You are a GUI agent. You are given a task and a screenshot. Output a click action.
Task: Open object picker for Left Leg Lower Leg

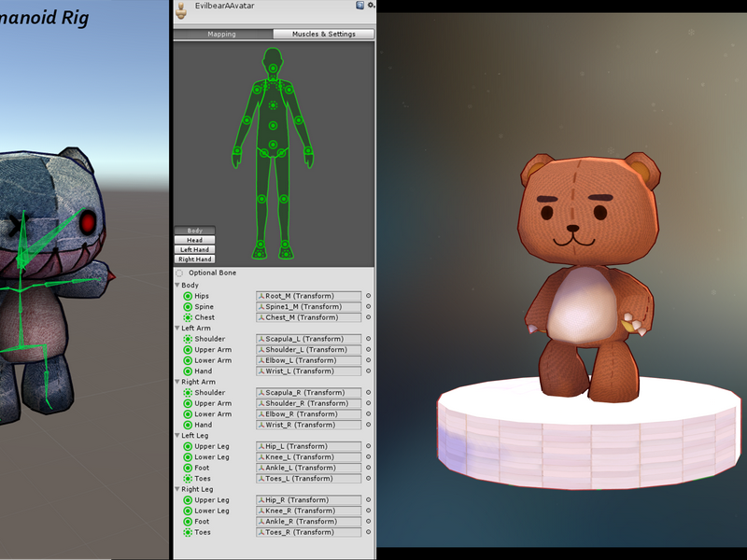coord(368,457)
